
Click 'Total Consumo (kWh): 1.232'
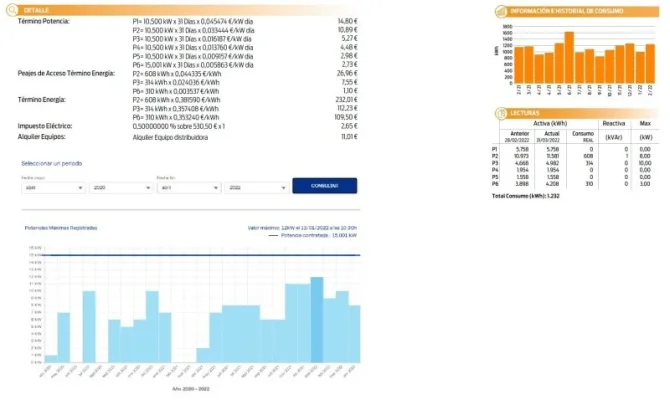pyautogui.click(x=526, y=196)
